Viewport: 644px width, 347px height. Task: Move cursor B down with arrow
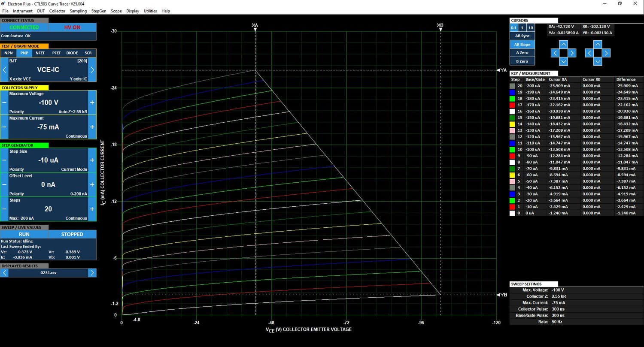pyautogui.click(x=598, y=61)
